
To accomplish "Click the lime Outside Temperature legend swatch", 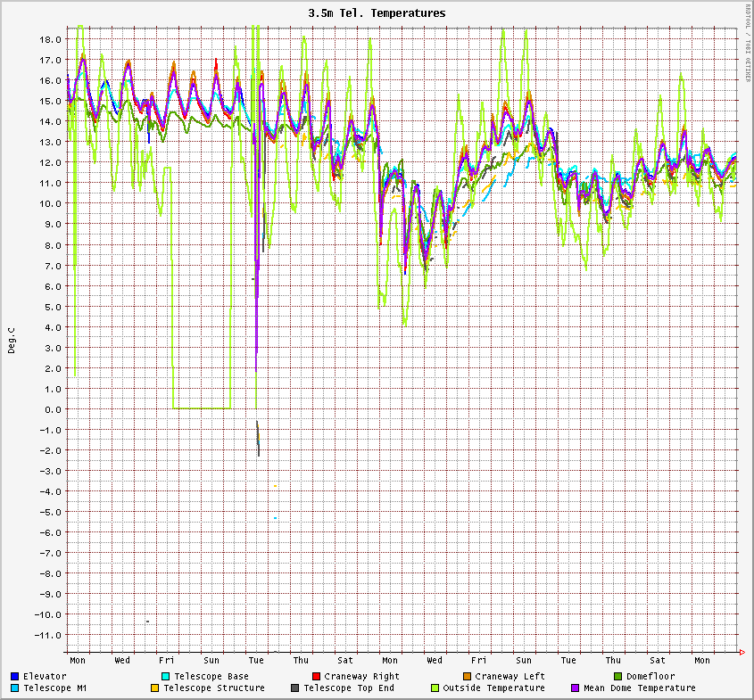I will (435, 688).
